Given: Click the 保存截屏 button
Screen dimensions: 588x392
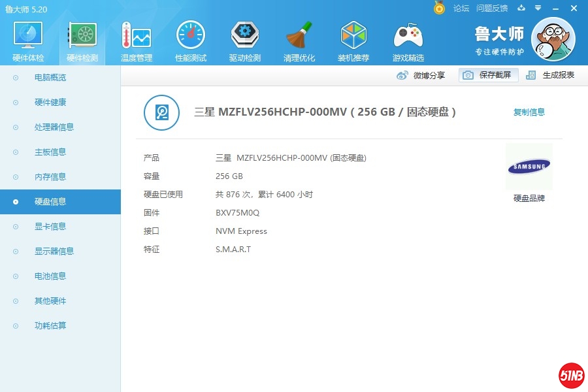Looking at the screenshot, I should [x=488, y=75].
